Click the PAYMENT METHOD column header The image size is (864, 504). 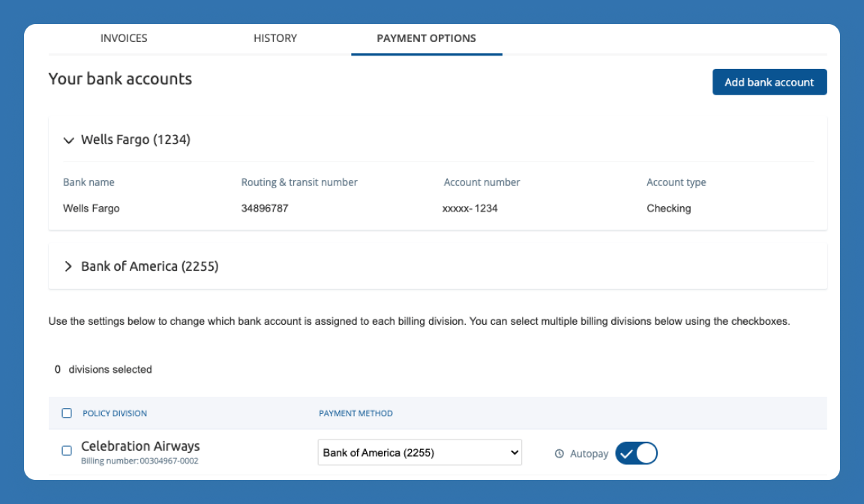[x=356, y=413]
